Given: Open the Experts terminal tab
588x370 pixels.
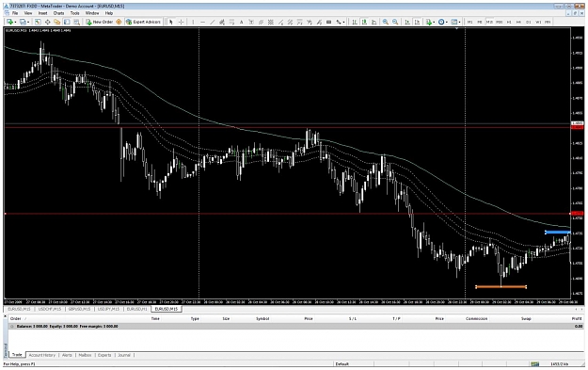Looking at the screenshot, I should [x=104, y=355].
